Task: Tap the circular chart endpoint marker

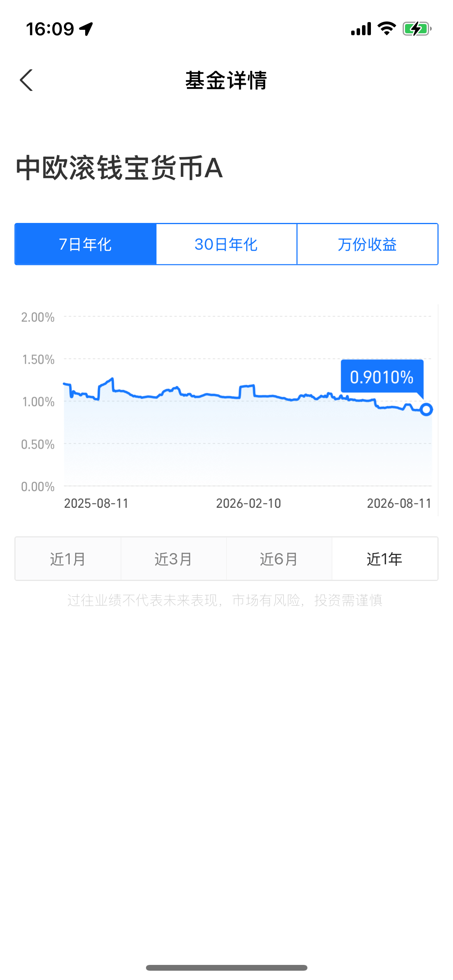Action: (426, 409)
